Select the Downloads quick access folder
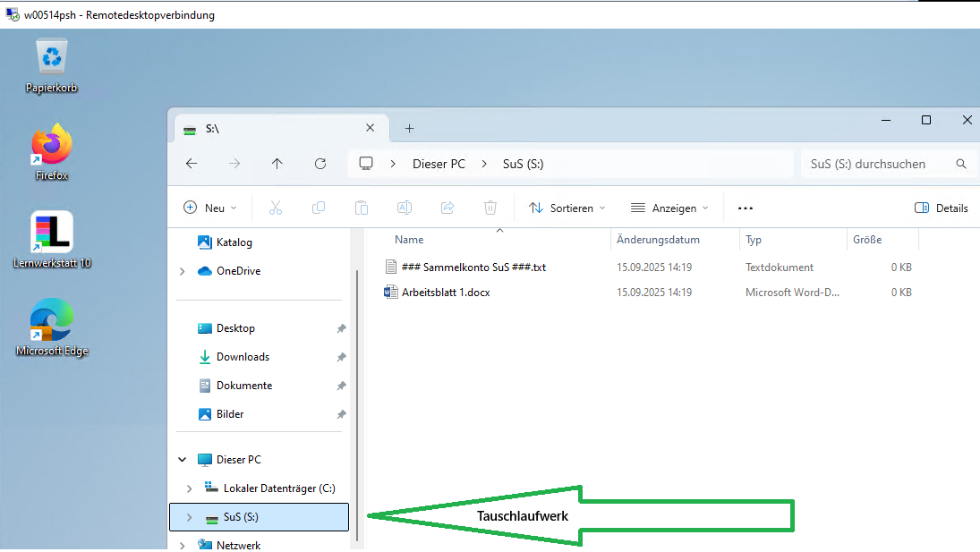980x552 pixels. click(243, 357)
